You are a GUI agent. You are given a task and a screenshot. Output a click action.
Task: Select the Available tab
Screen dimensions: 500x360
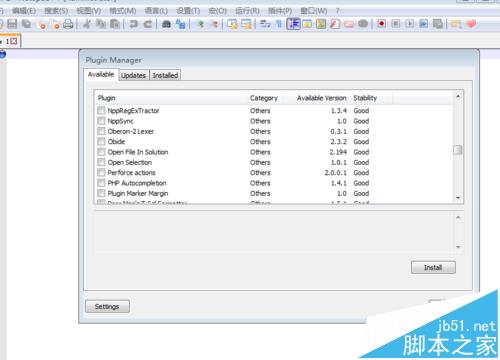tap(101, 74)
